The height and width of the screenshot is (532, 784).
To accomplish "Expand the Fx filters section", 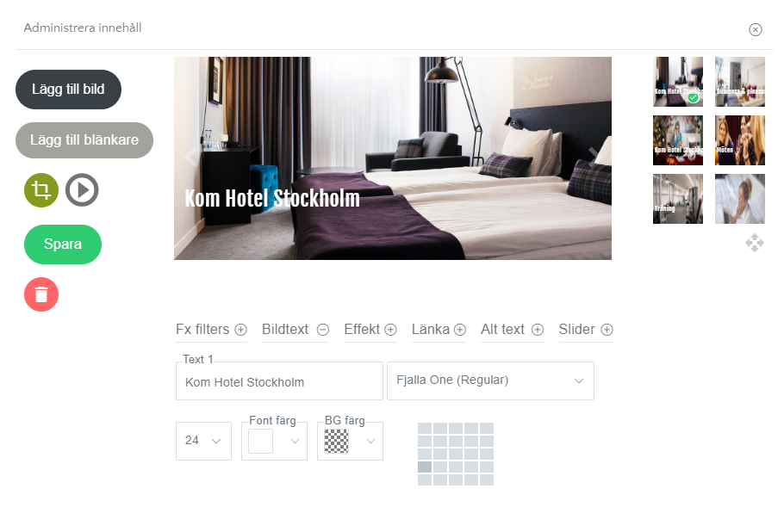I will point(211,330).
